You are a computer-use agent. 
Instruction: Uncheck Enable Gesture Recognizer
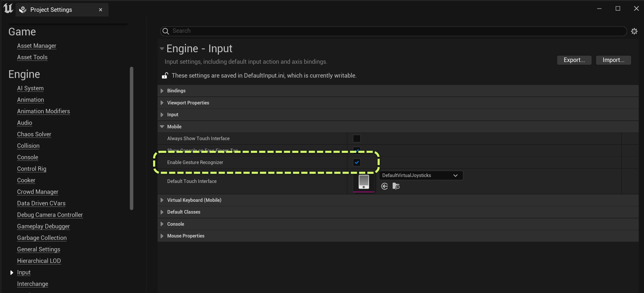[357, 163]
